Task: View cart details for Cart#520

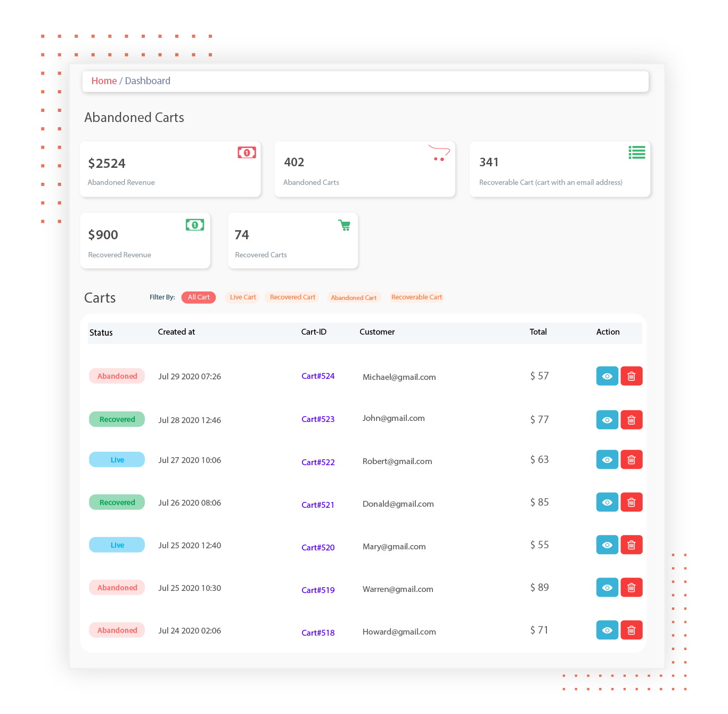Action: [x=607, y=545]
